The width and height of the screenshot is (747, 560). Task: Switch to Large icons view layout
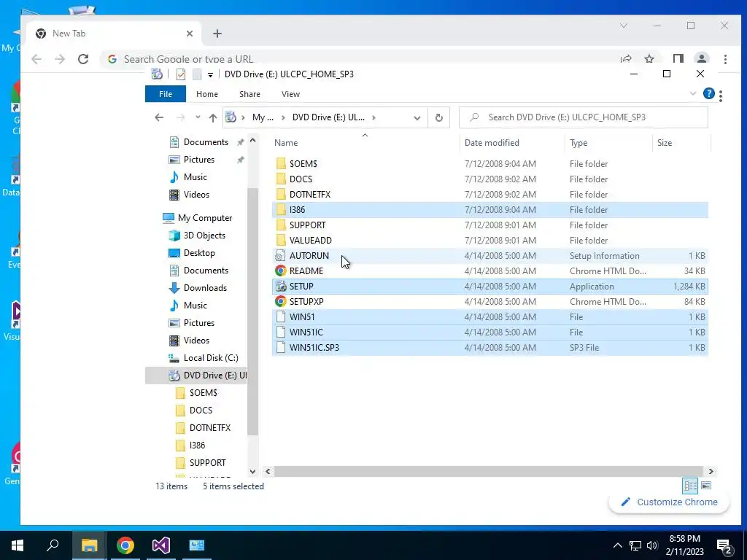(706, 485)
